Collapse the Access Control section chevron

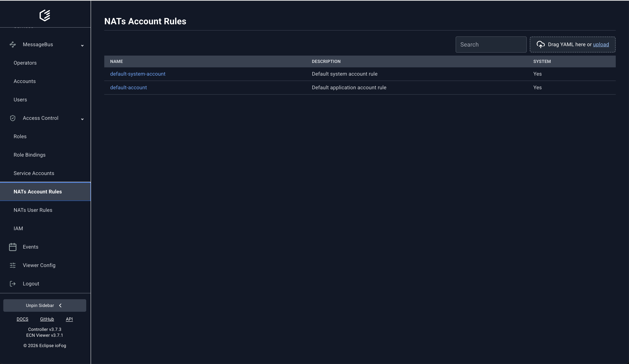point(82,119)
